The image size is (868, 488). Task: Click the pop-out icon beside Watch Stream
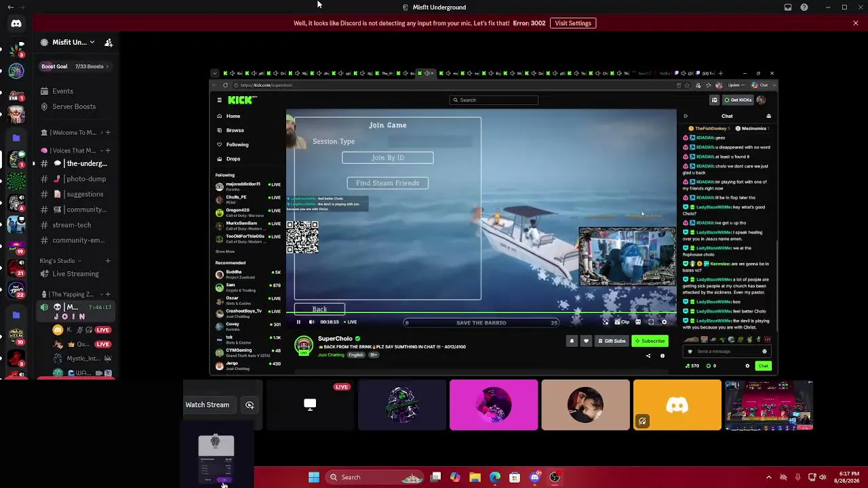tap(250, 405)
